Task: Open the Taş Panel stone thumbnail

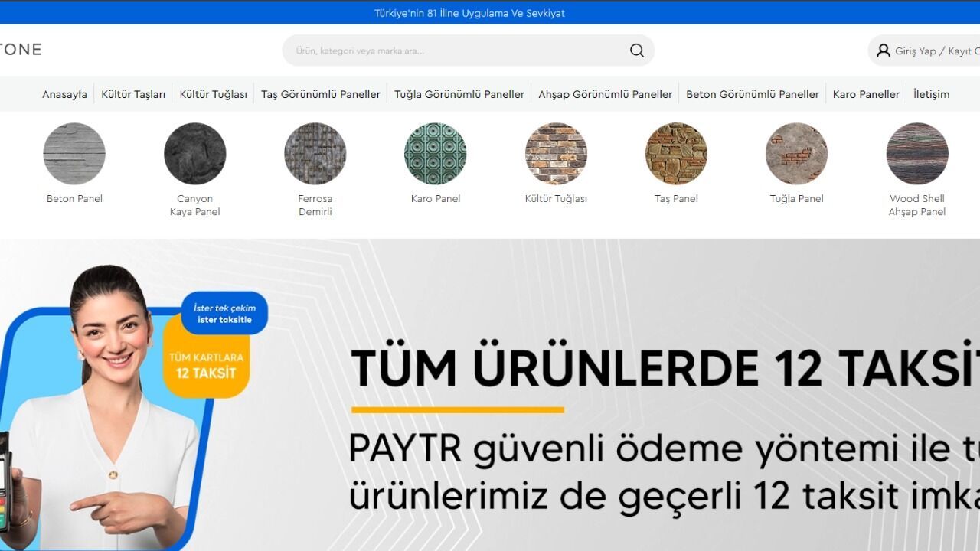Action: point(676,154)
